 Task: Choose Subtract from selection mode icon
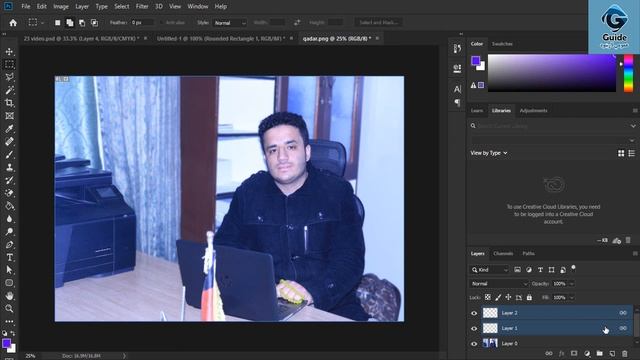(x=82, y=23)
